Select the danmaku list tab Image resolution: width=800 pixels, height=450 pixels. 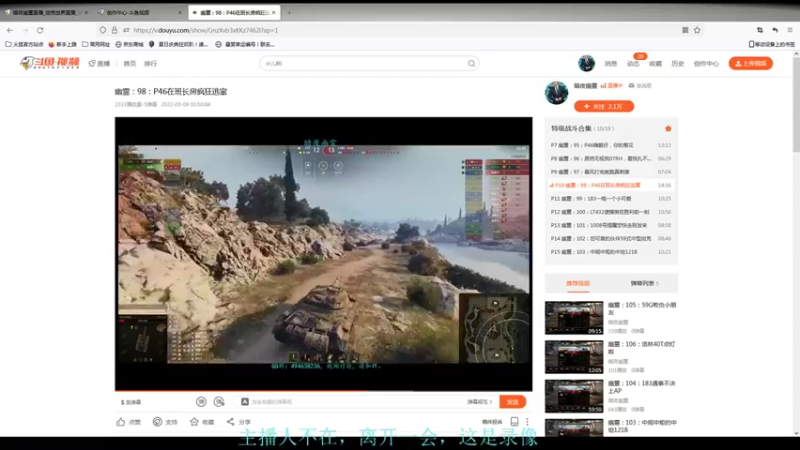(x=644, y=283)
